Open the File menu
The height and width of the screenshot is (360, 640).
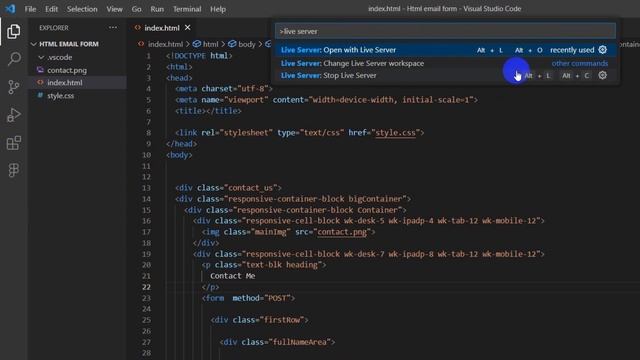point(30,9)
